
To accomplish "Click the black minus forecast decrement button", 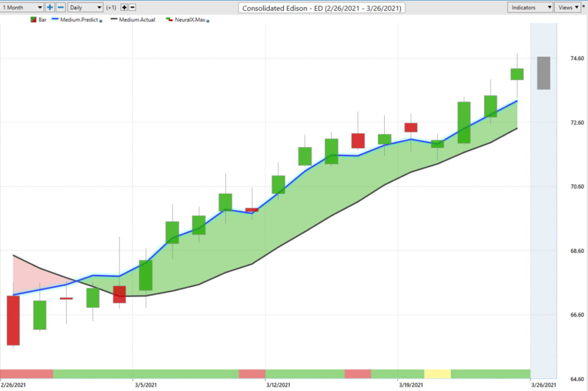I will point(132,7).
